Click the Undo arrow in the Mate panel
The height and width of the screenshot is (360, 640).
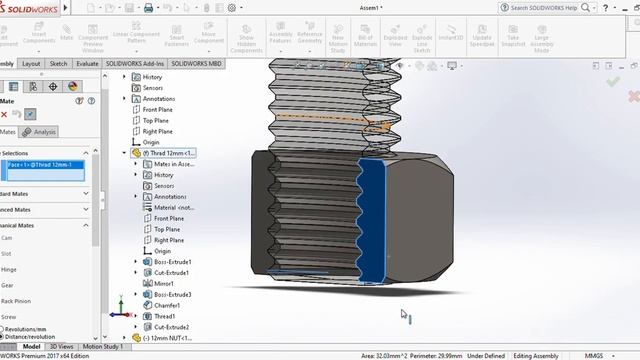tap(17, 114)
